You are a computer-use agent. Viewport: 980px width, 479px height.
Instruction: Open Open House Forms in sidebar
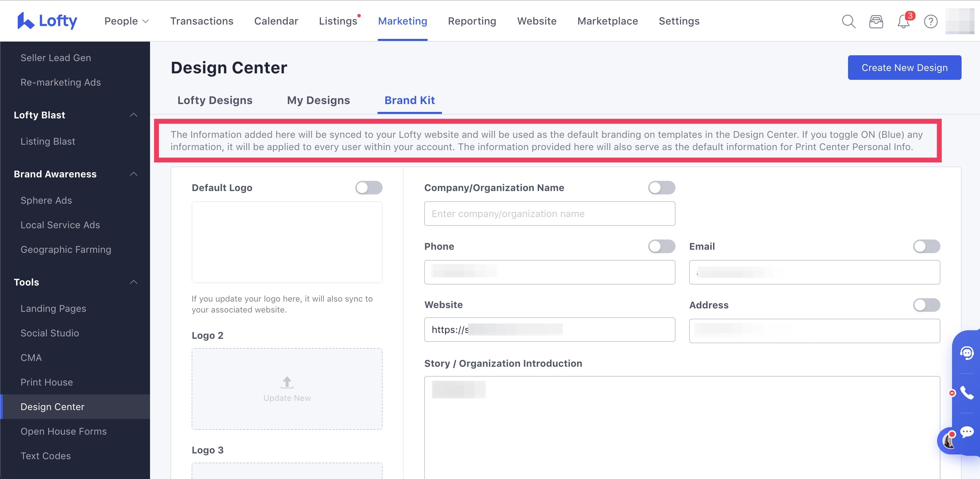click(63, 431)
